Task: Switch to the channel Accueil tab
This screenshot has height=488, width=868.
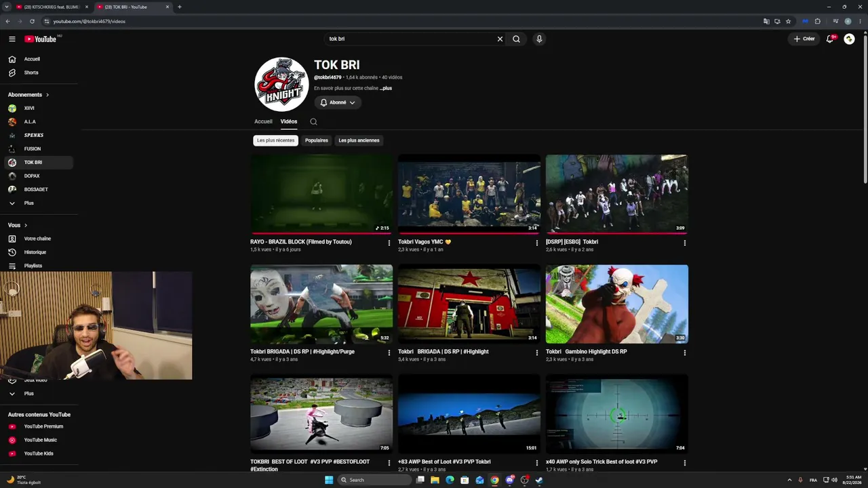Action: 263,122
